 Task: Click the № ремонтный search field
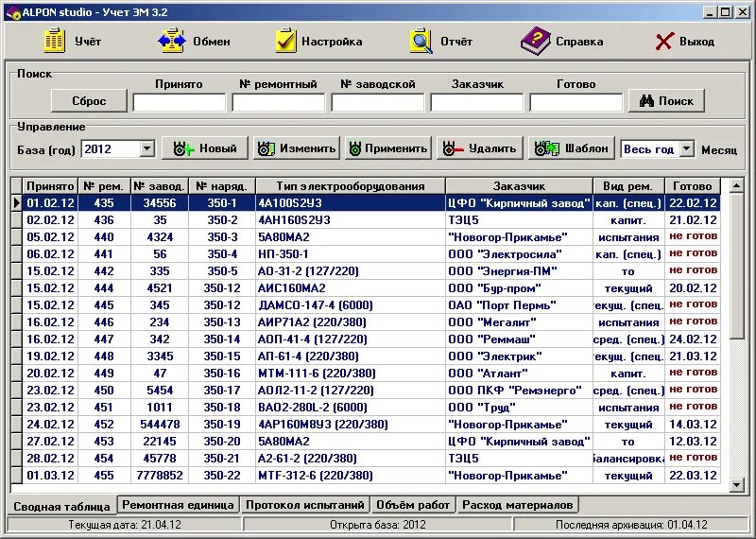(x=278, y=103)
